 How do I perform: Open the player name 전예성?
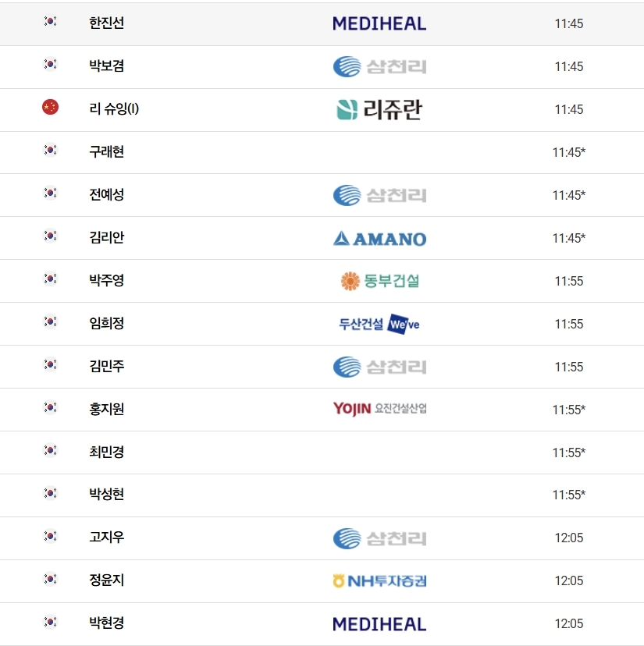pyautogui.click(x=107, y=194)
